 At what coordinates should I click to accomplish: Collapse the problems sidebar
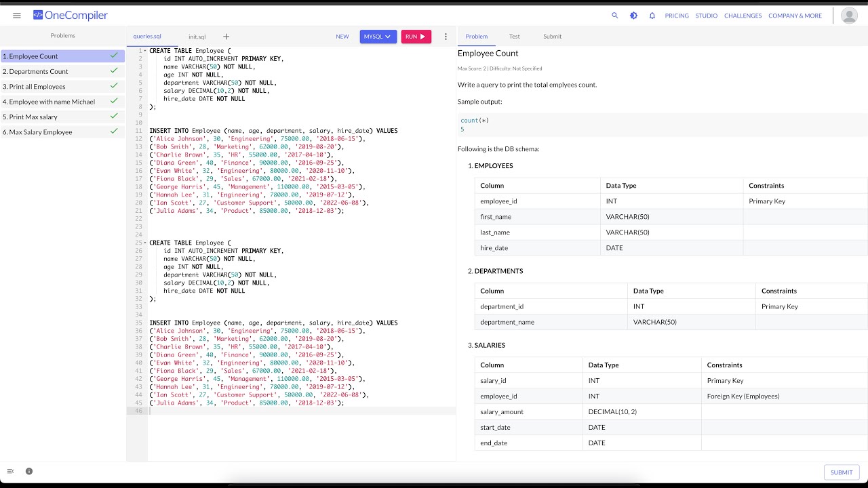pos(10,471)
